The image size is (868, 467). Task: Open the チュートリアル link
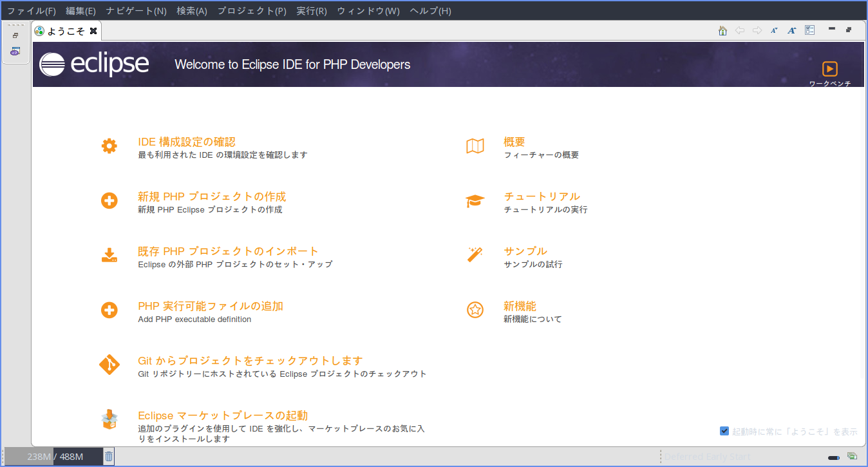[x=542, y=196]
